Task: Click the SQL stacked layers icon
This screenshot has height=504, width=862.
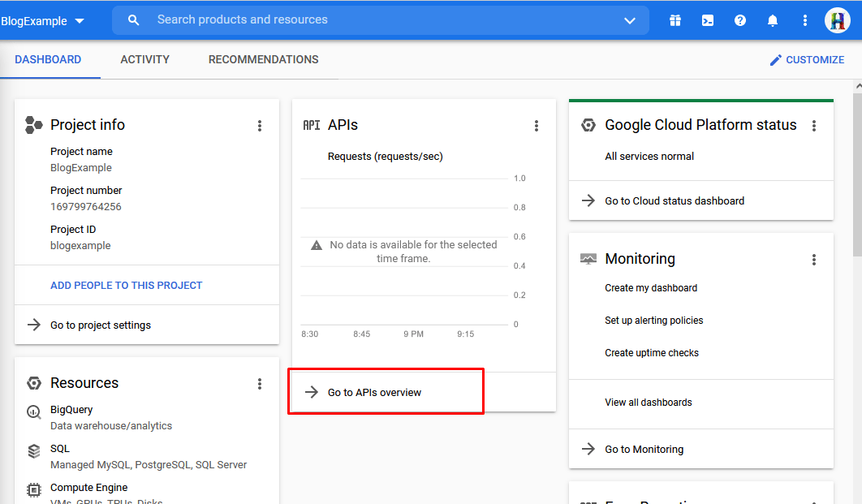Action: click(34, 451)
